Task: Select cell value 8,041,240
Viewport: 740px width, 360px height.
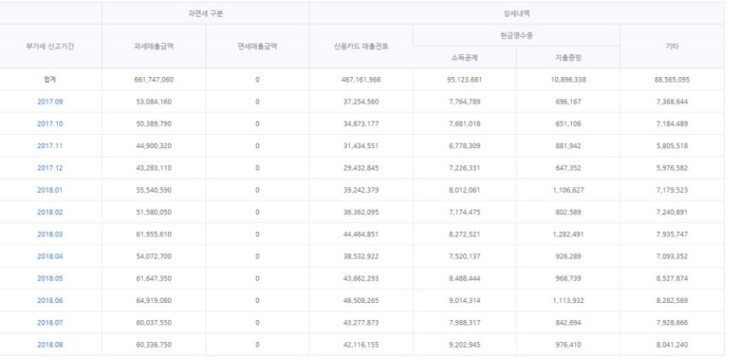Action: [x=672, y=345]
